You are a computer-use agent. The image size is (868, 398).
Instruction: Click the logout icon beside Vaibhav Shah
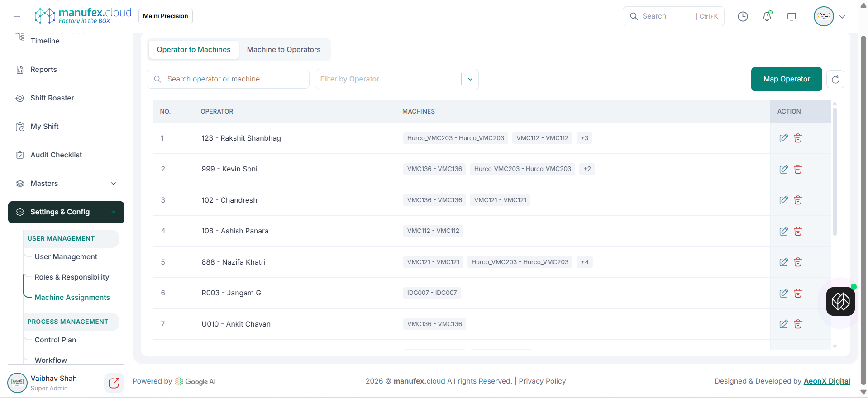pyautogui.click(x=114, y=383)
